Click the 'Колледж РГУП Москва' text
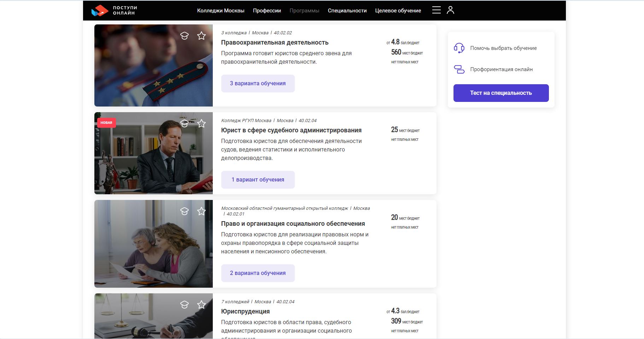The image size is (644, 339). pyautogui.click(x=246, y=121)
